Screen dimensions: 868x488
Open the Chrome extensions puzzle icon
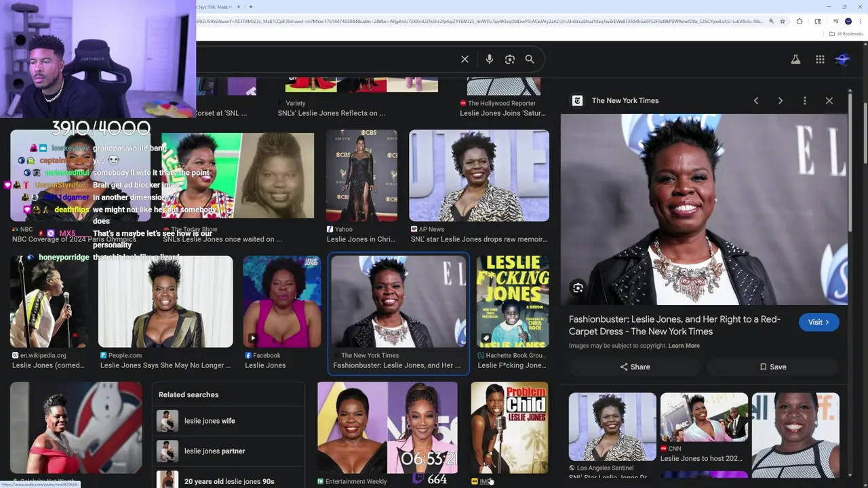800,22
